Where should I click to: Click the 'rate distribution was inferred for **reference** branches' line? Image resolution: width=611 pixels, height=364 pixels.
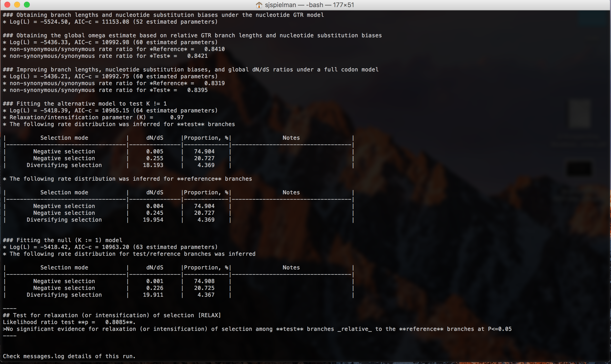(127, 179)
